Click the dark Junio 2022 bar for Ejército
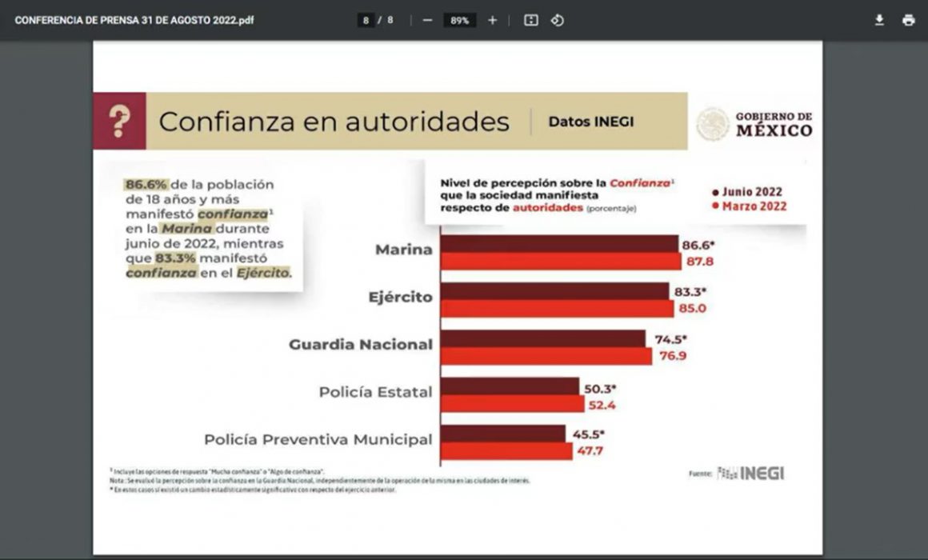Viewport: 928px width, 560px height. (555, 291)
